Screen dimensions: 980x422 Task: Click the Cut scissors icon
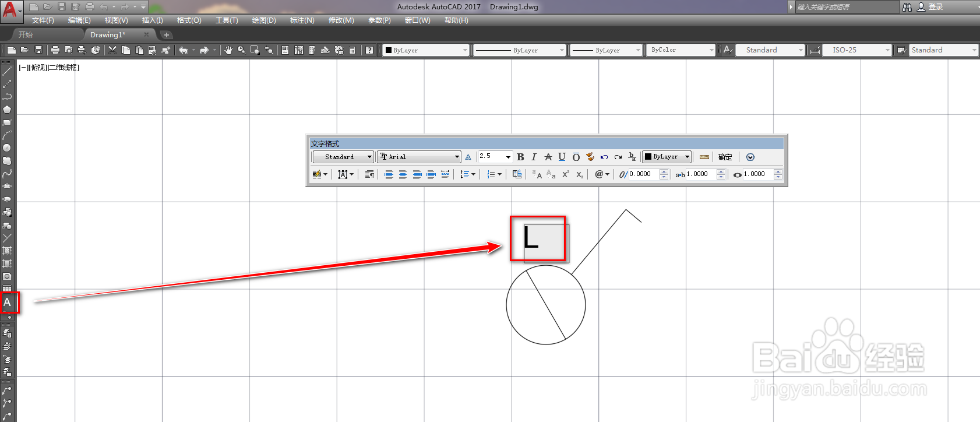click(x=112, y=50)
